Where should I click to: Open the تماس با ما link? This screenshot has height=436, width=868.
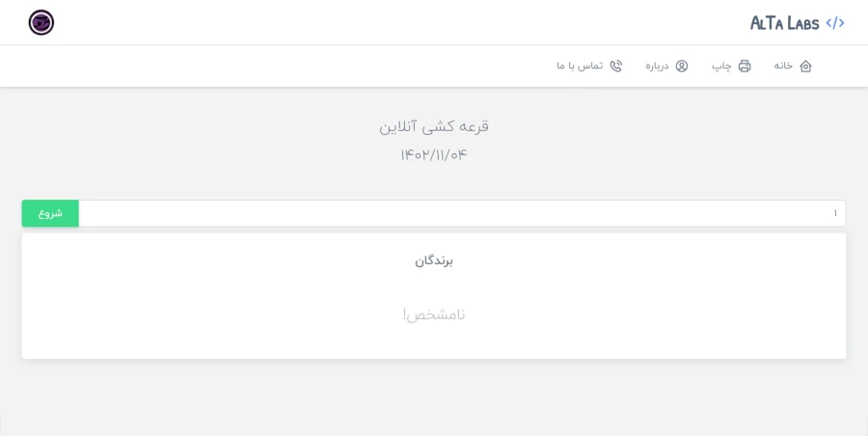click(x=580, y=66)
